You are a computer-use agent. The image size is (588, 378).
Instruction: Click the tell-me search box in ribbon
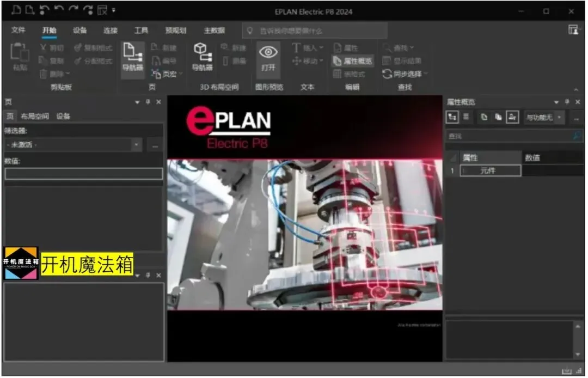pyautogui.click(x=315, y=31)
